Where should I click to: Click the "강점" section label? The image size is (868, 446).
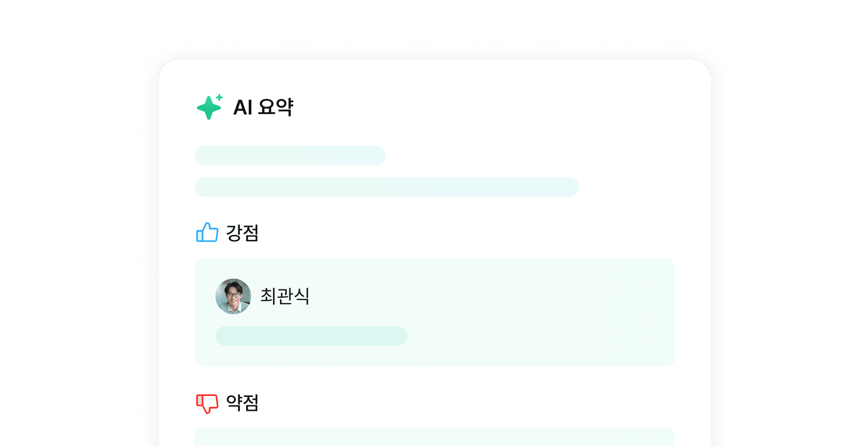tap(242, 233)
